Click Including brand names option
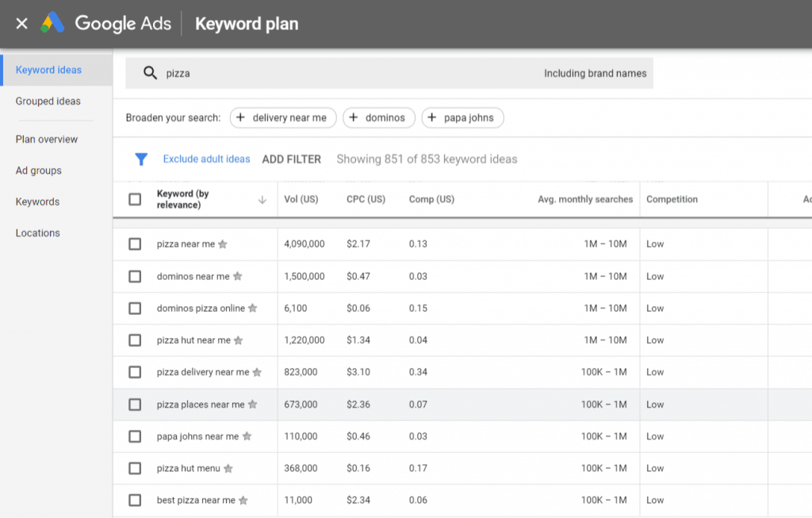 [x=595, y=73]
